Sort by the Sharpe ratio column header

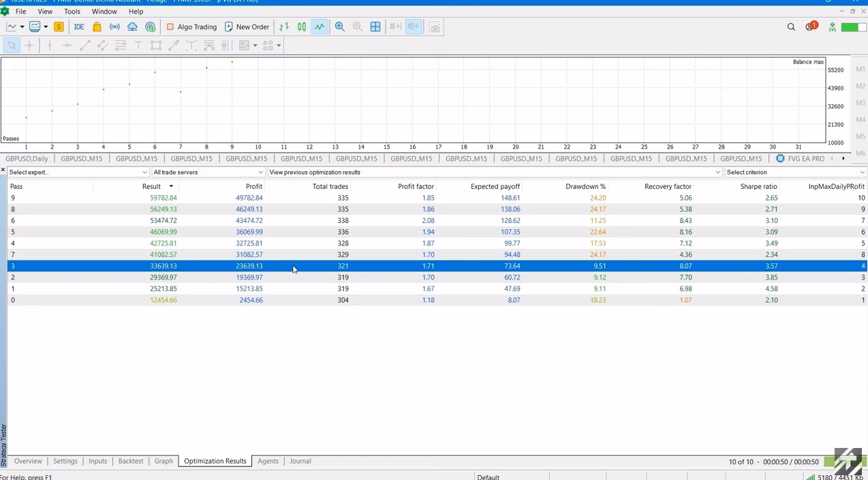[x=758, y=186]
